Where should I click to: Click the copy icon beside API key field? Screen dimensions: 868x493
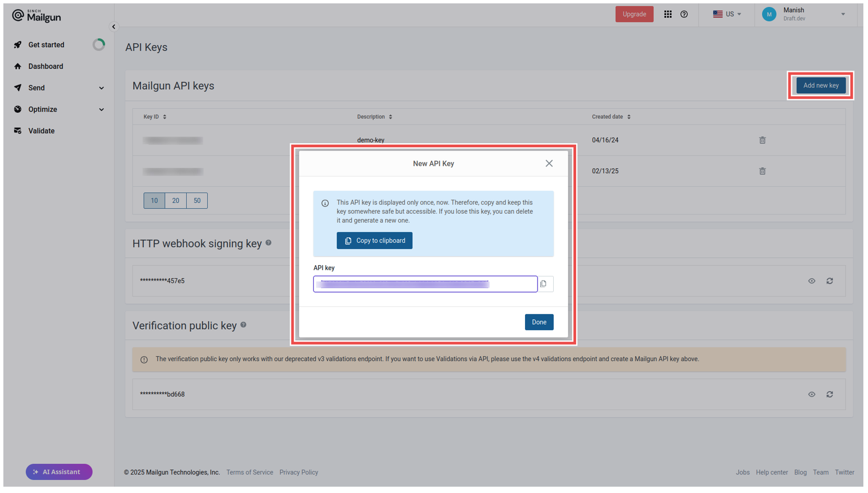tap(544, 284)
